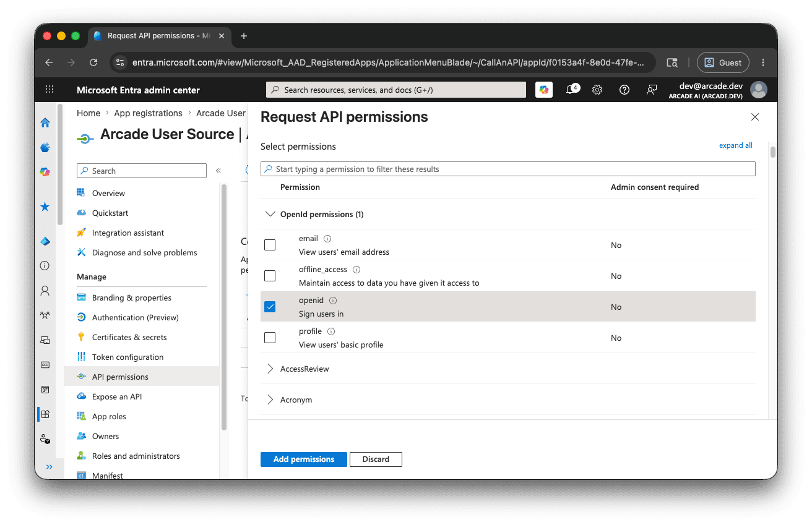Click expand all link
Screen dimensions: 812x525
[x=736, y=145]
